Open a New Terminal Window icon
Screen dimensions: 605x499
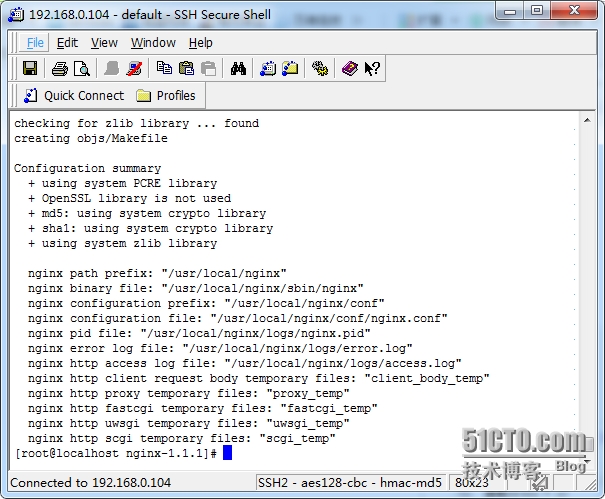click(x=268, y=68)
